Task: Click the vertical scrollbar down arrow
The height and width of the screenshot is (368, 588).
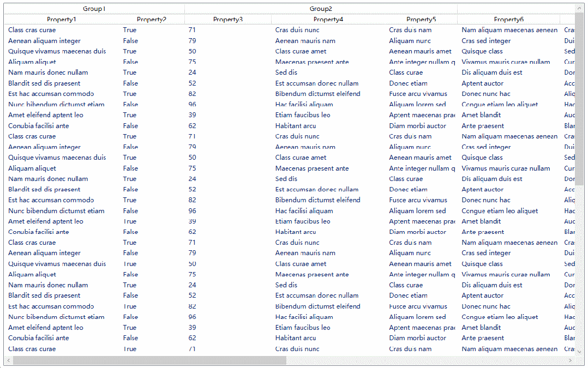Action: 579,352
